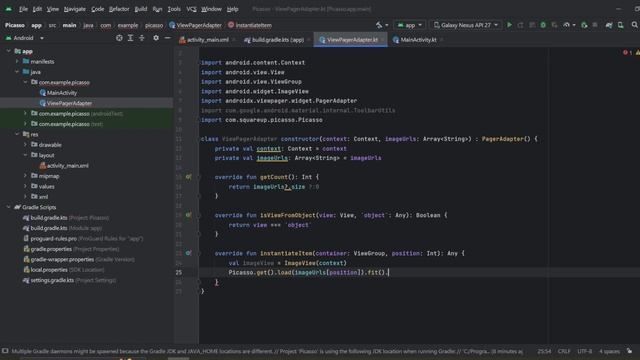This screenshot has width=640, height=360.
Task: Open the app run configuration dropdown
Action: point(409,25)
